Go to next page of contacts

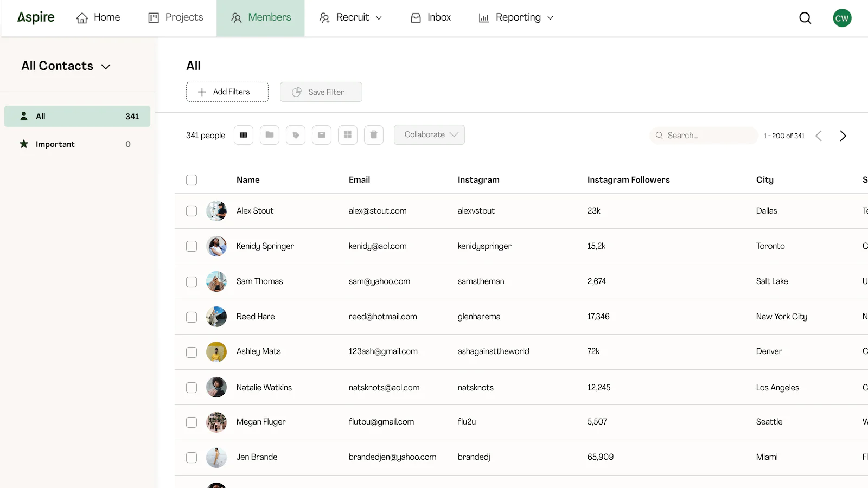843,136
